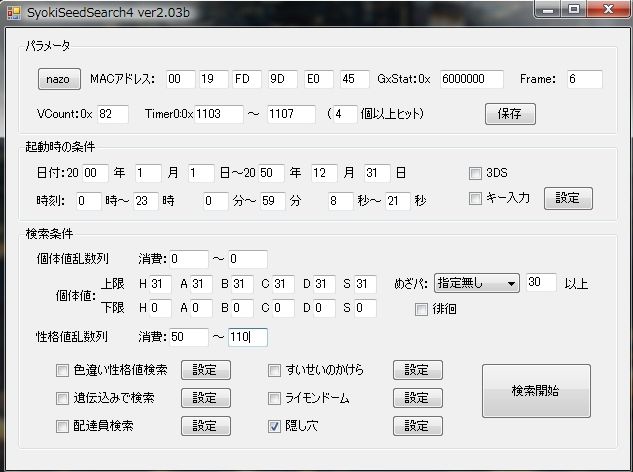Click the MAC address field containing 19
Image resolution: width=633 pixels, height=472 pixels.
coord(214,79)
